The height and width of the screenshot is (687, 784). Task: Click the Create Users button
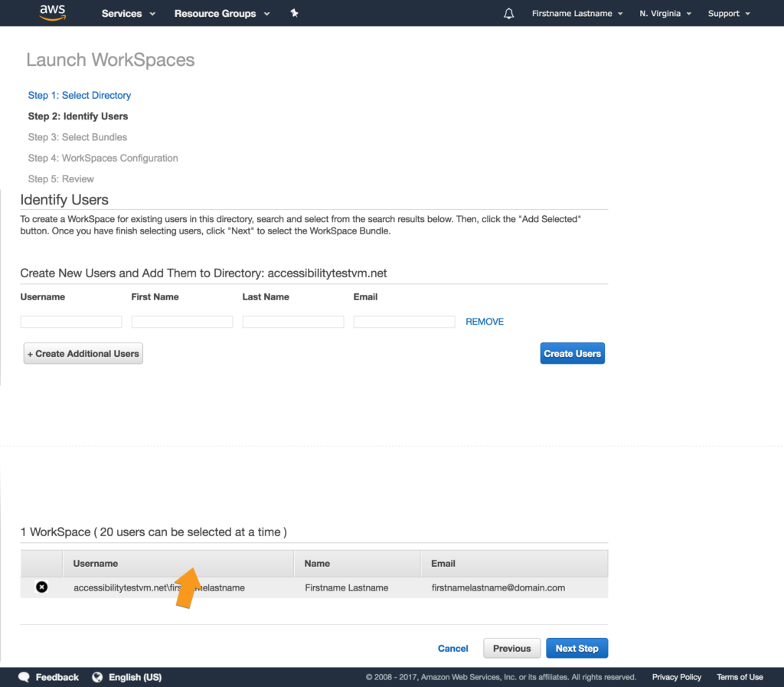coord(572,354)
